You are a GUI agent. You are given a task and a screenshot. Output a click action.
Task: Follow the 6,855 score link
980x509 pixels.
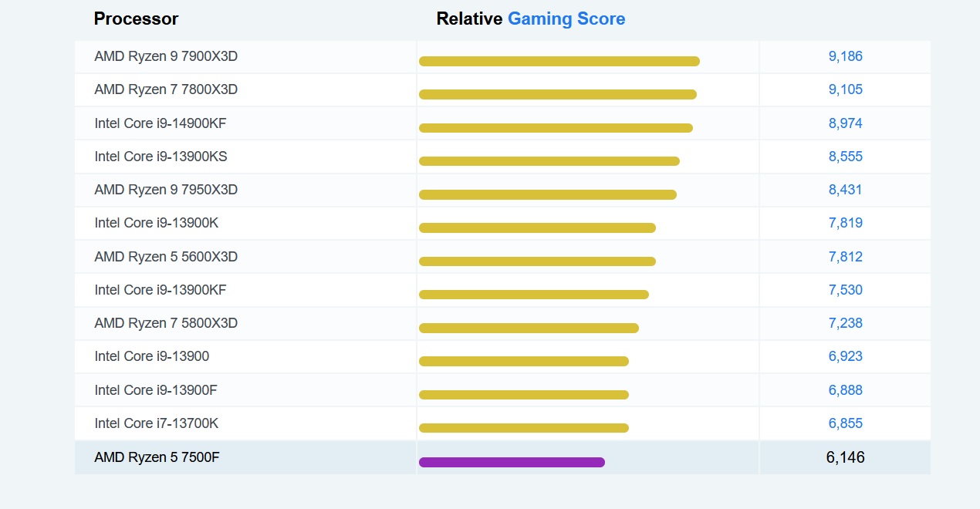846,423
